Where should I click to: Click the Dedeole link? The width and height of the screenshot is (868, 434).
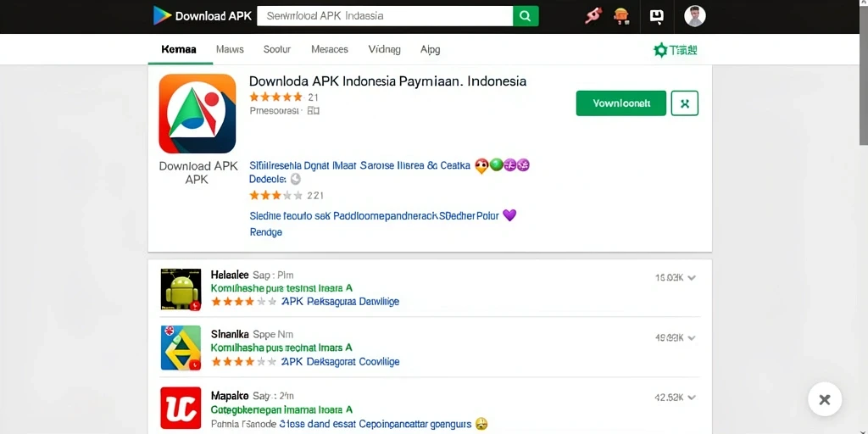pos(268,179)
